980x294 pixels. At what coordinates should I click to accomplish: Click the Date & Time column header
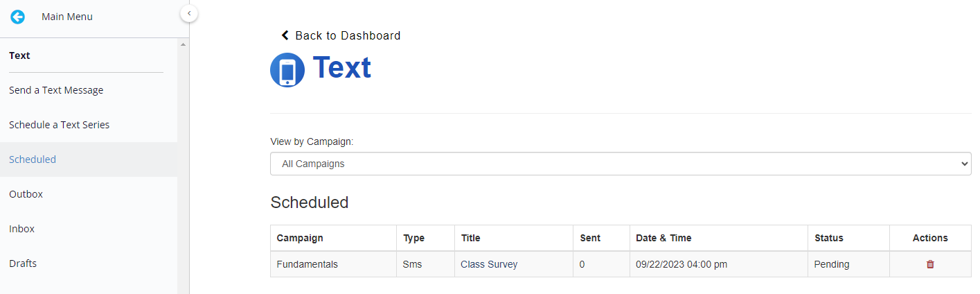pos(663,238)
